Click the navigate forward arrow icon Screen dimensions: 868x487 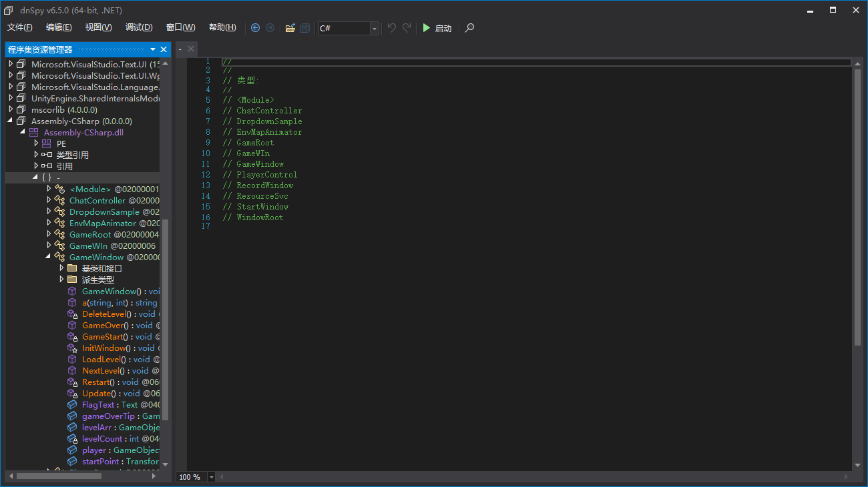270,28
